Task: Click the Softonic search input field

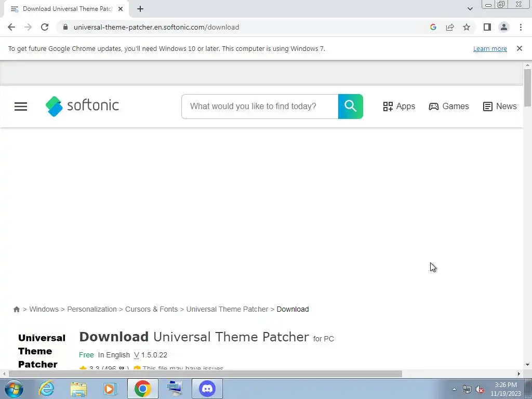Action: coord(260,107)
